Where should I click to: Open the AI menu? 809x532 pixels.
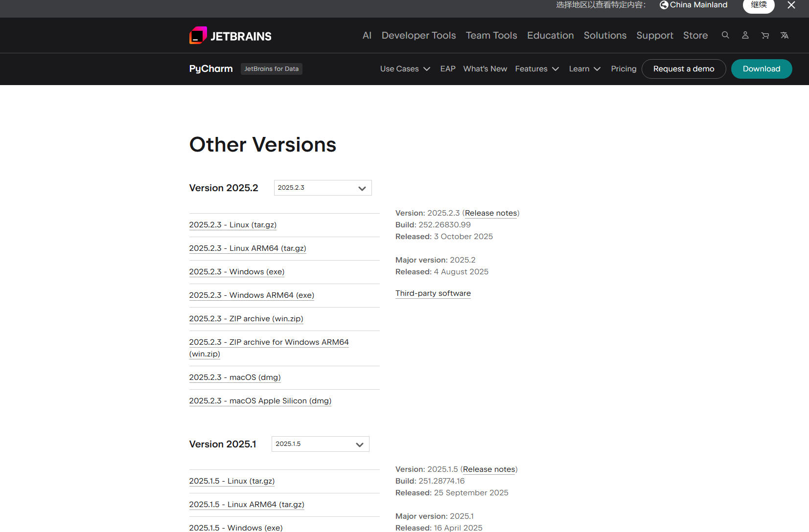(x=367, y=35)
